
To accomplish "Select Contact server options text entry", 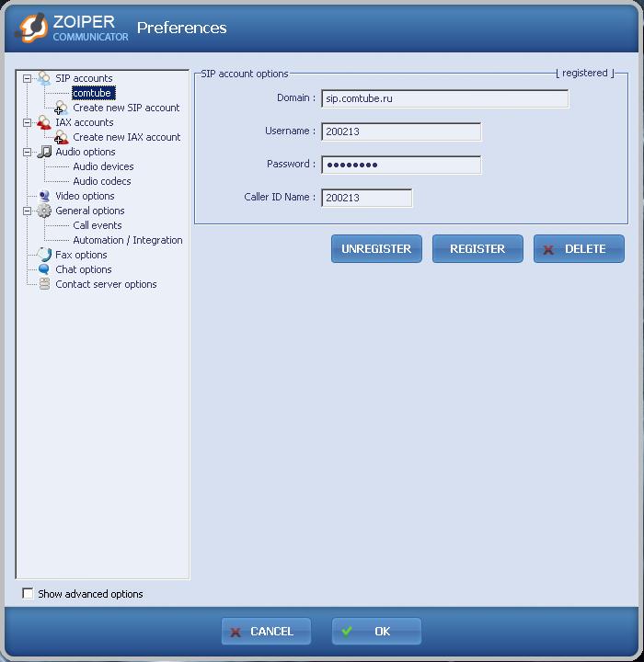I will point(106,284).
